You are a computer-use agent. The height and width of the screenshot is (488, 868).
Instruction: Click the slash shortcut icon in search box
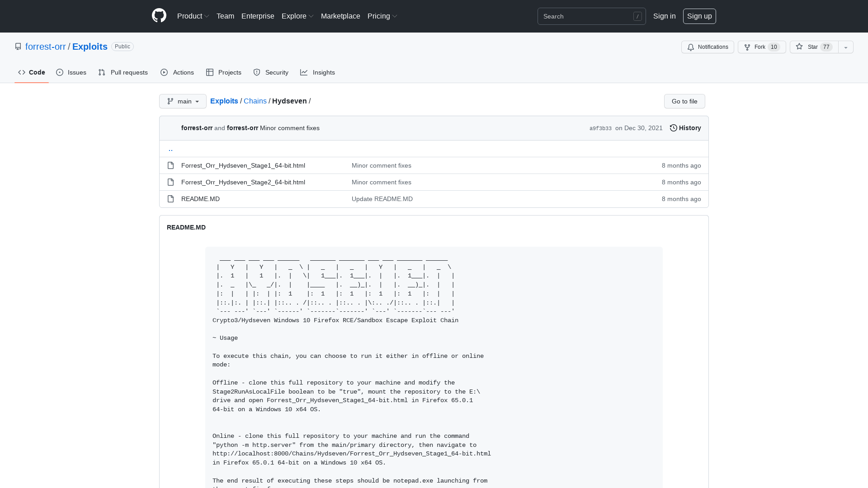[x=637, y=16]
